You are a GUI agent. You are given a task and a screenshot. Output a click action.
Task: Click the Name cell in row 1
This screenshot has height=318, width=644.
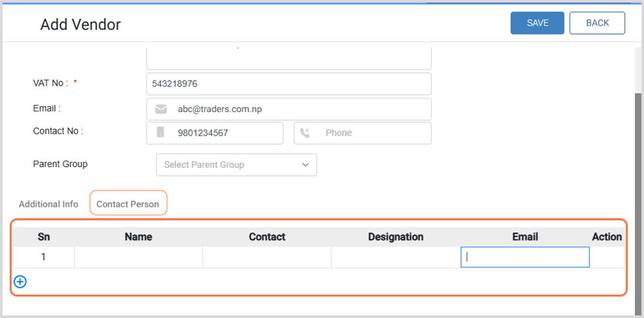coord(138,257)
